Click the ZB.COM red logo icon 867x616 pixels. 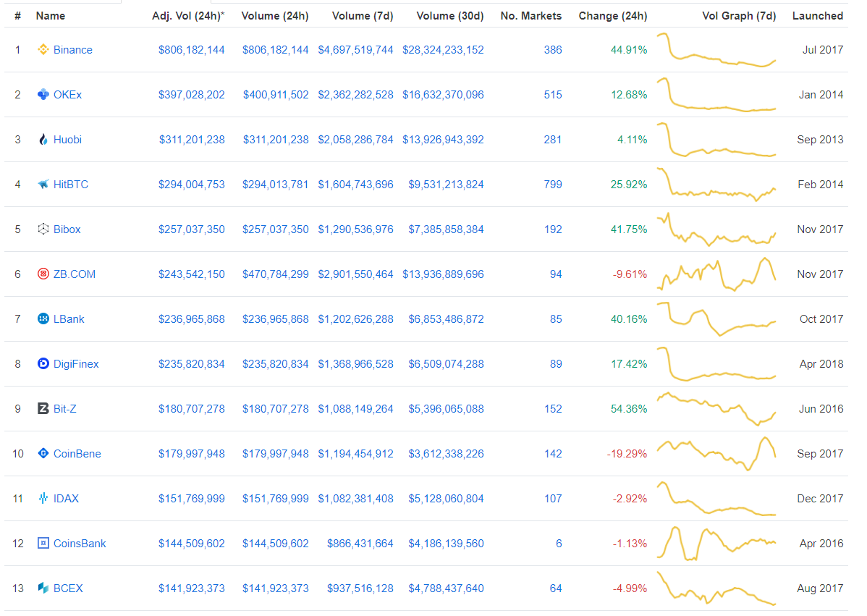click(x=43, y=274)
